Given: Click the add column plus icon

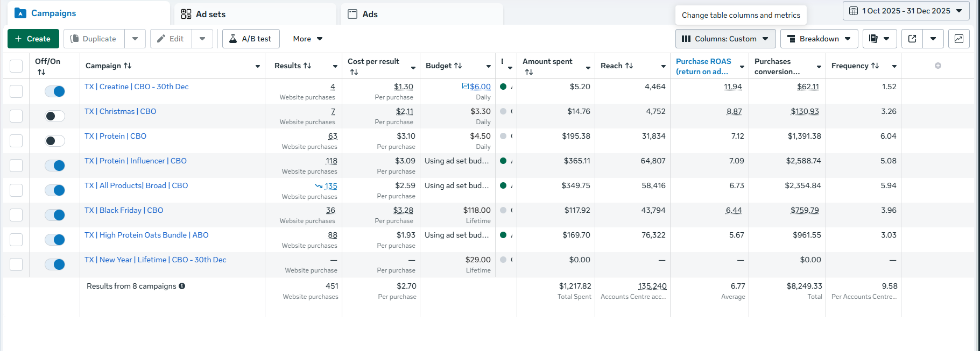Looking at the screenshot, I should 938,66.
